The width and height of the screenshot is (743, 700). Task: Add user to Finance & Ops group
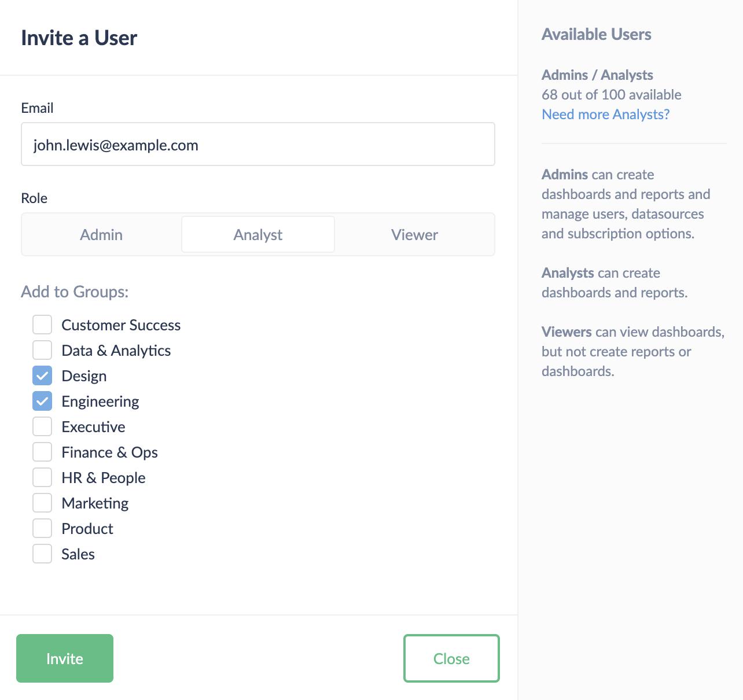pyautogui.click(x=42, y=452)
